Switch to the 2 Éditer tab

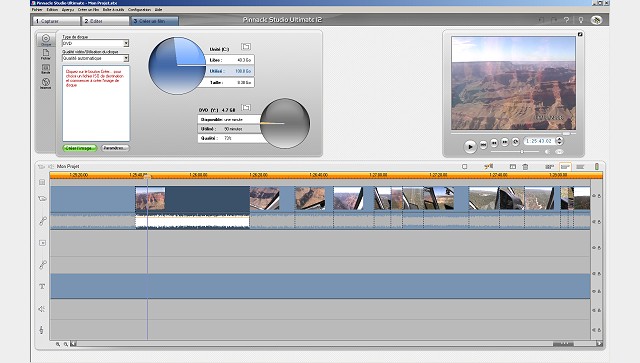pos(105,21)
